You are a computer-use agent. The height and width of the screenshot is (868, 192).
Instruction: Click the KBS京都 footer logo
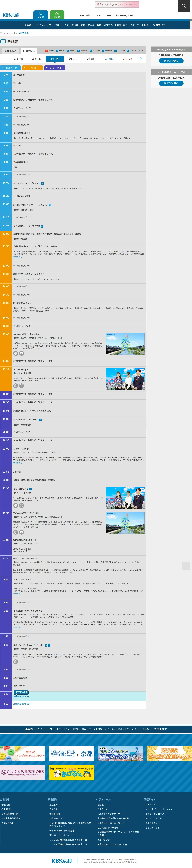pyautogui.click(x=62, y=860)
